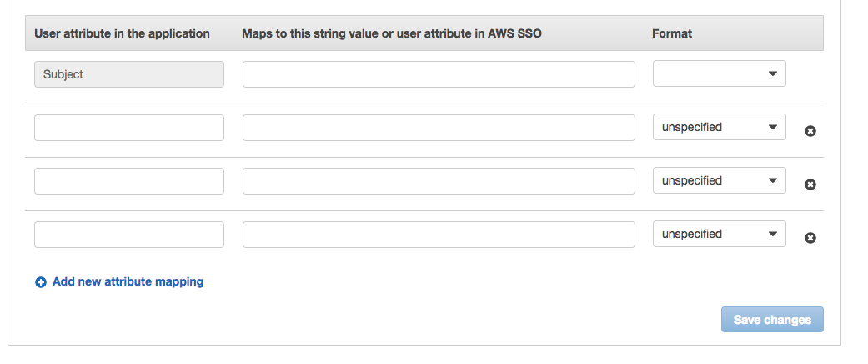Remove the second unspecified attribute mapping row
This screenshot has height=364, width=868.
click(810, 185)
